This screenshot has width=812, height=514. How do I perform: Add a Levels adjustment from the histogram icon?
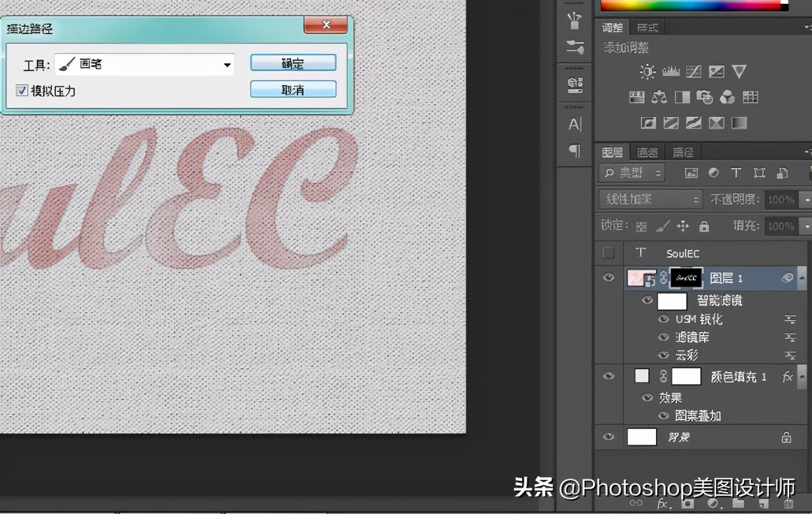tap(671, 72)
